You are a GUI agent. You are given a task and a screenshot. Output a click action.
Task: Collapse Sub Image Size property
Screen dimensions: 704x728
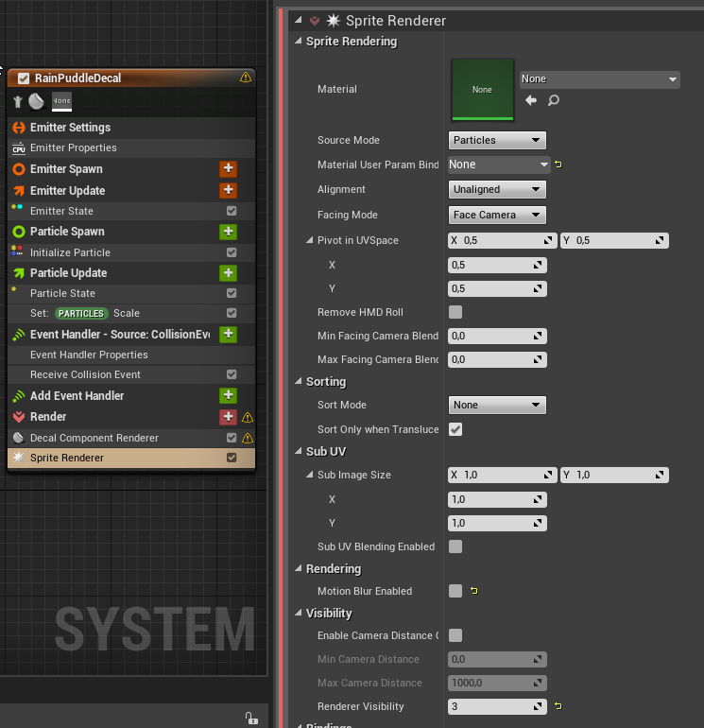click(x=310, y=475)
